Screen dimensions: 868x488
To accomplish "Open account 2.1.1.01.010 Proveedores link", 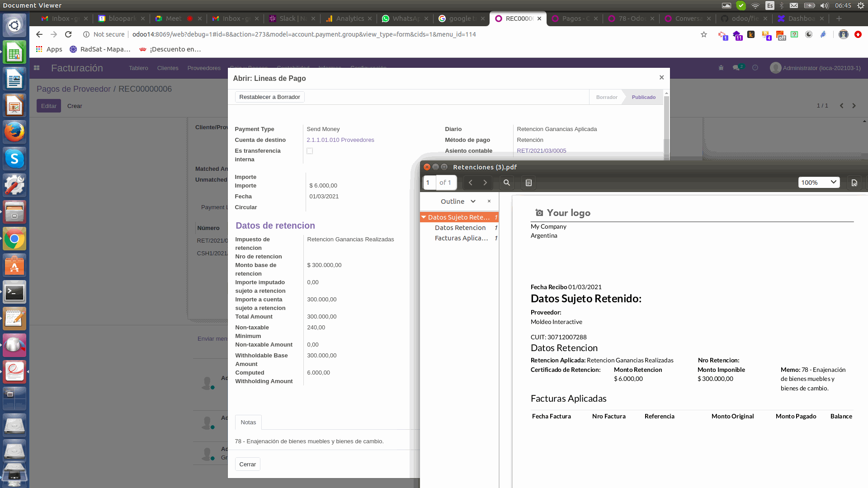I will 340,140.
